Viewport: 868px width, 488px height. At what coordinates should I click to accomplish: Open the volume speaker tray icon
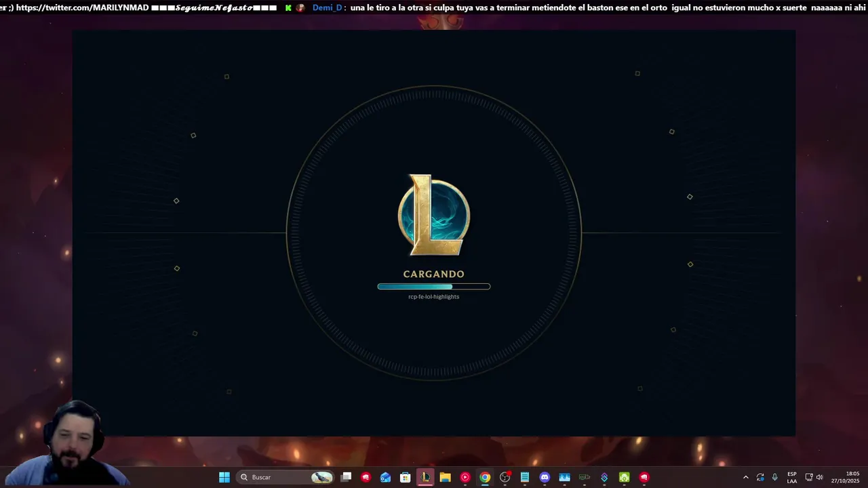819,477
